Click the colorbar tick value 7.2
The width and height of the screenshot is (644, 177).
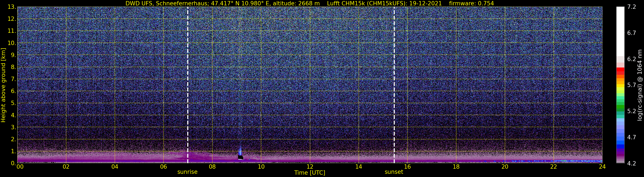[x=632, y=7]
